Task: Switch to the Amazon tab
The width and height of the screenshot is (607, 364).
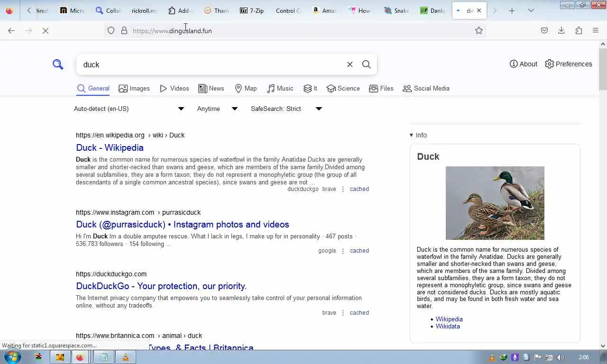Action: [324, 10]
